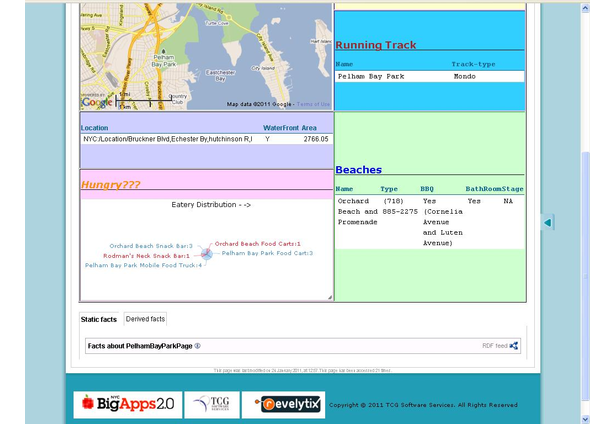Select Pelham Bay Park Food Cart:3 label
This screenshot has height=424, width=615.
(267, 253)
